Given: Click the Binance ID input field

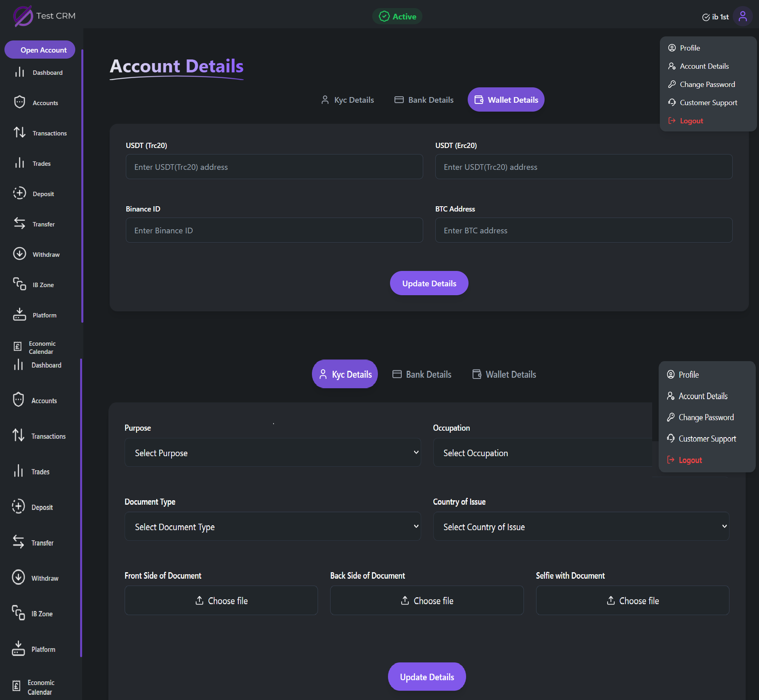Looking at the screenshot, I should [x=274, y=231].
